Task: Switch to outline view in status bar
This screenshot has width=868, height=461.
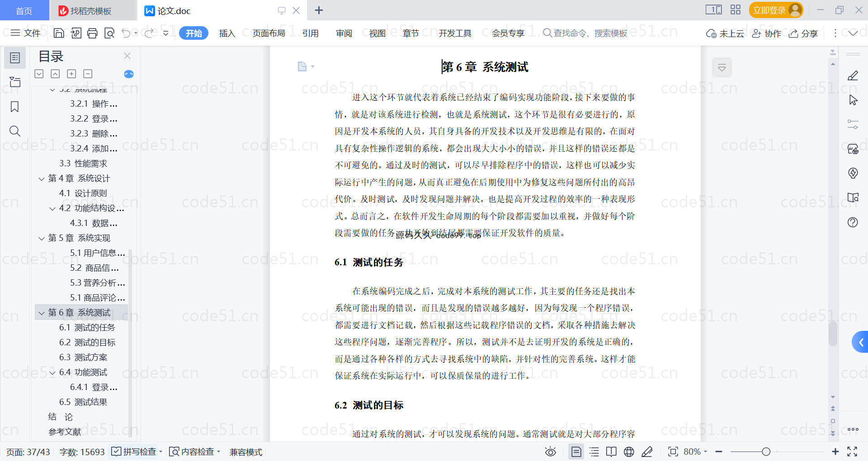Action: 594,452
